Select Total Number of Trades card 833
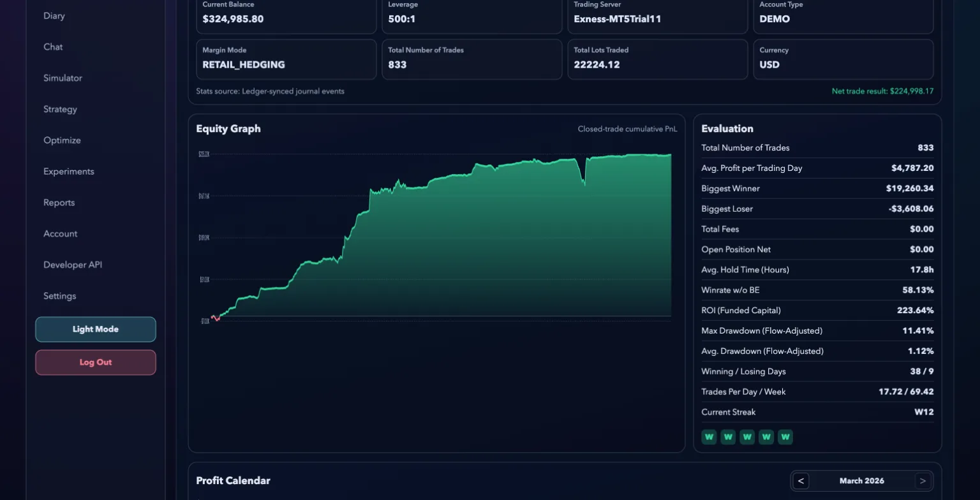 (x=472, y=59)
